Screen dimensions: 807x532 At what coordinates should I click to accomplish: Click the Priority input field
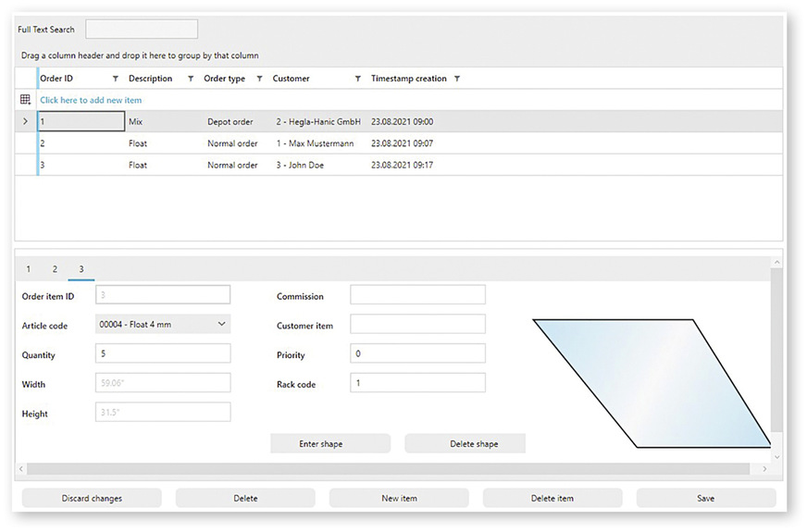tap(417, 353)
